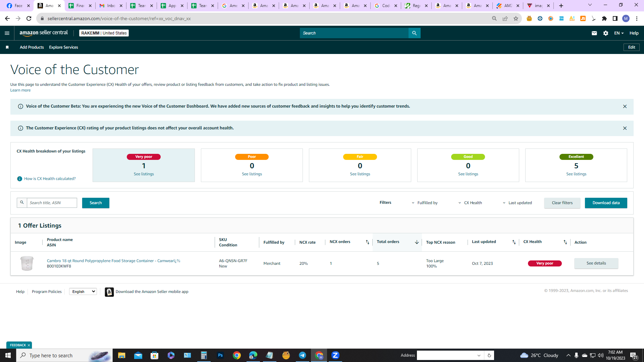Reload the page with browser refresh icon
The height and width of the screenshot is (362, 644).
(29, 19)
